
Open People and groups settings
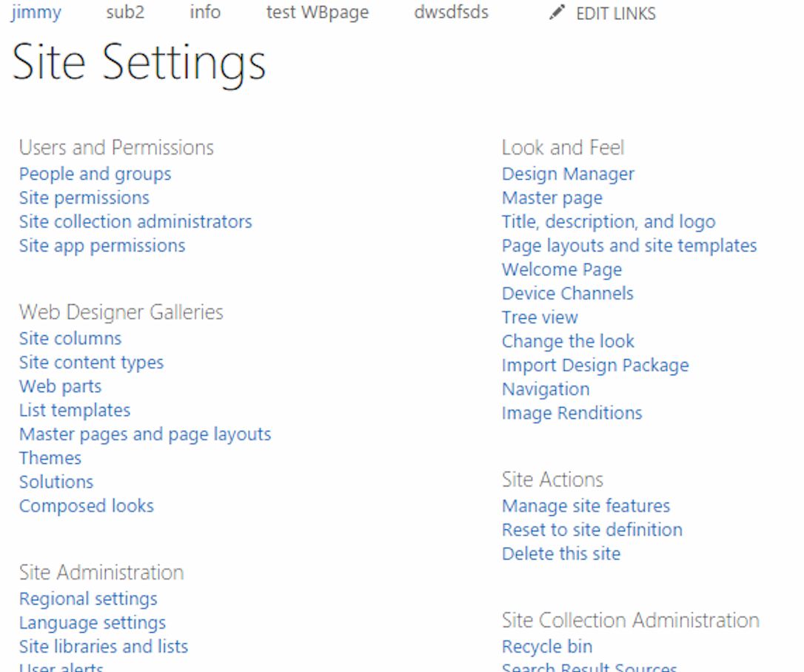(x=95, y=174)
